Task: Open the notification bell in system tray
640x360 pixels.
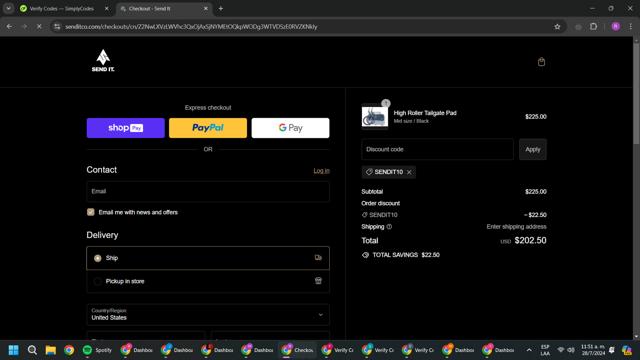Action: [x=611, y=350]
